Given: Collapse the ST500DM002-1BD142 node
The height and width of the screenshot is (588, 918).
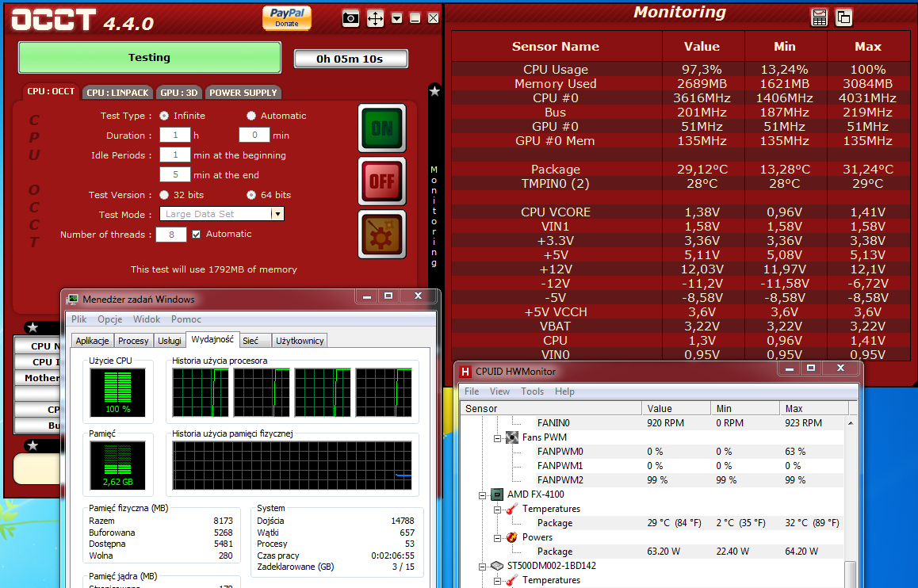Looking at the screenshot, I should click(x=483, y=567).
